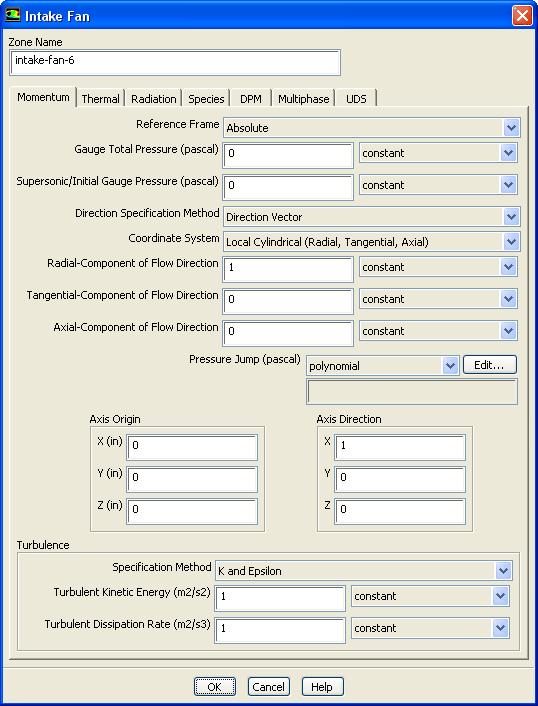Open the Radiation tab

[154, 99]
